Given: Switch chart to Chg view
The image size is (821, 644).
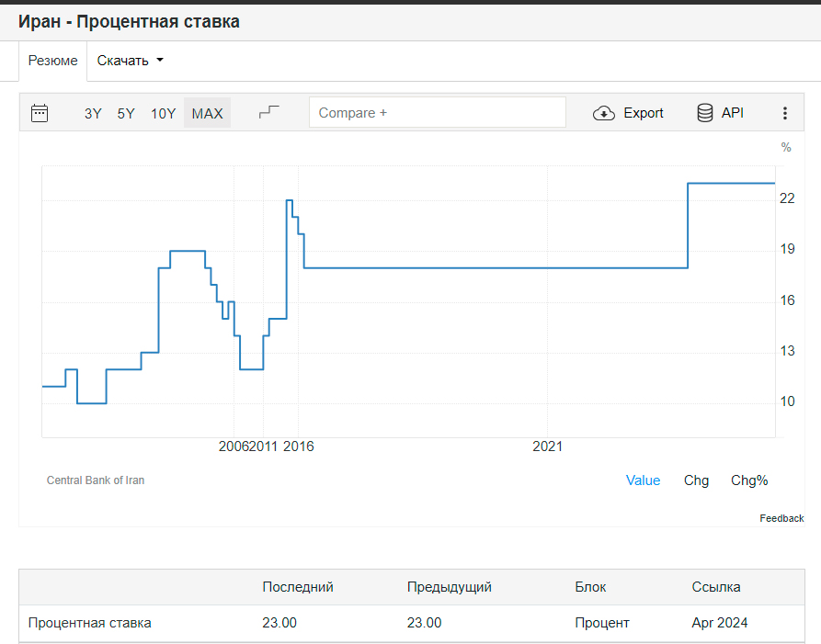Looking at the screenshot, I should click(x=696, y=480).
